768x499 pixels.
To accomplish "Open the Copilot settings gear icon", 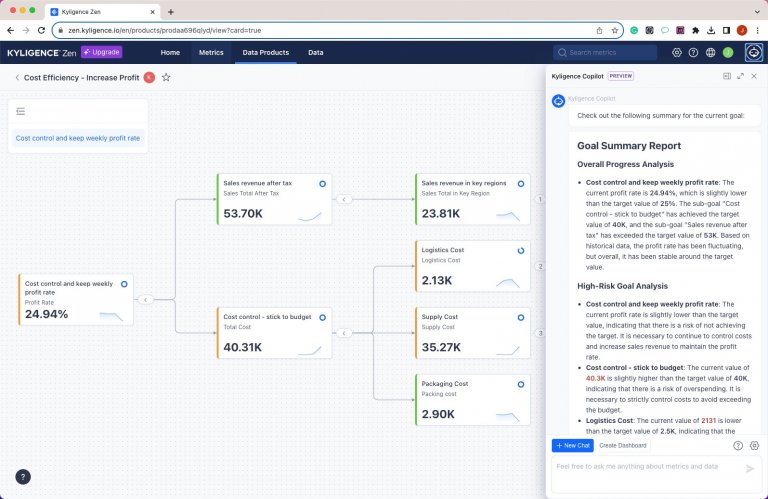I will [754, 446].
